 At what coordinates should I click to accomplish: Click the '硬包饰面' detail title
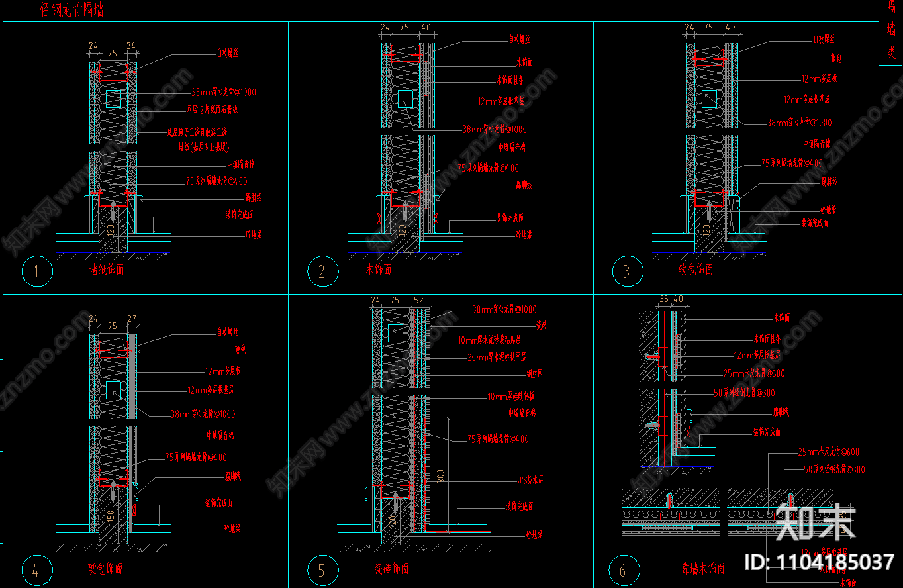point(105,569)
